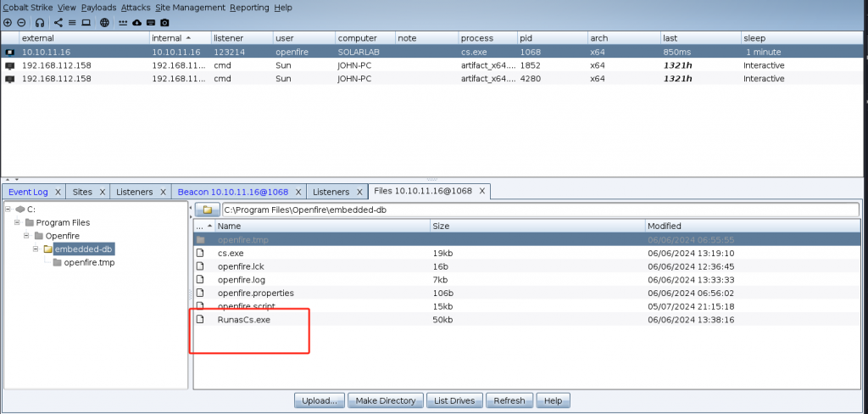Click the minus disconnect icon in toolbar
The height and width of the screenshot is (414, 868).
21,23
